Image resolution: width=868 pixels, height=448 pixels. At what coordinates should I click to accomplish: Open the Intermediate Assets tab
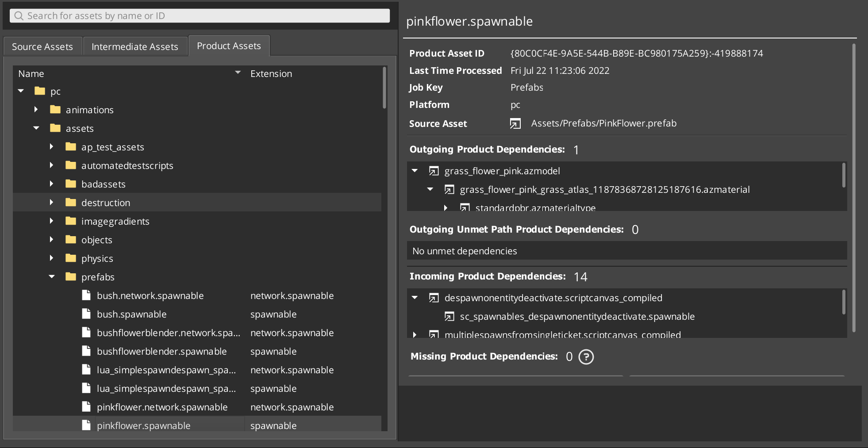(x=135, y=46)
